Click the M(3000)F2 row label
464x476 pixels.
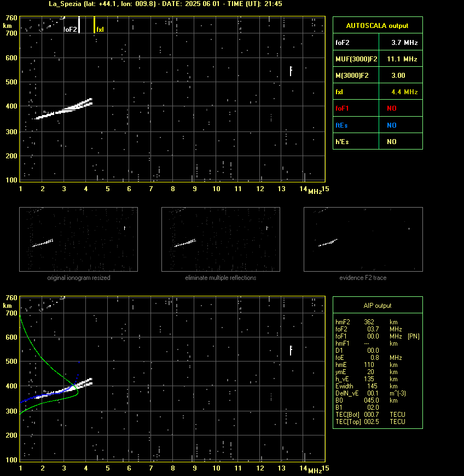point(352,76)
